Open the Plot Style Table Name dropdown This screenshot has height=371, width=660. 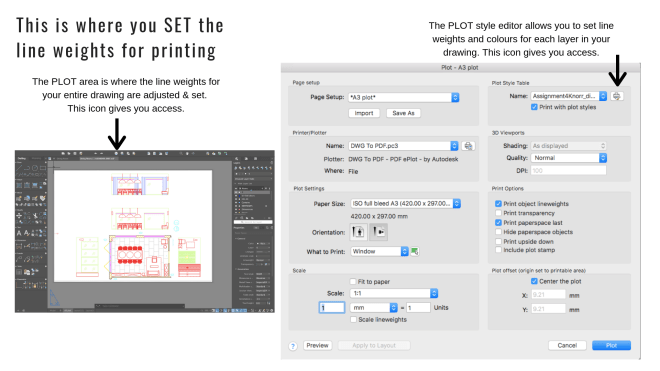(569, 96)
